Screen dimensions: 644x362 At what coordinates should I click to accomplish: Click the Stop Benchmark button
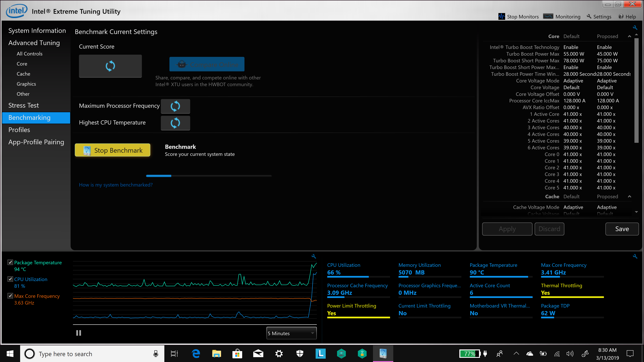[x=113, y=150]
